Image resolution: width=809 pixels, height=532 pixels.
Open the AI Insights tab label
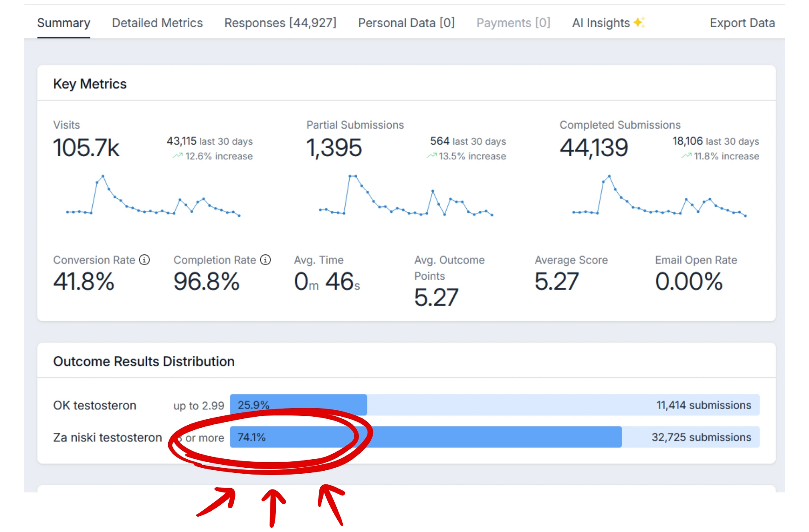[x=600, y=23]
